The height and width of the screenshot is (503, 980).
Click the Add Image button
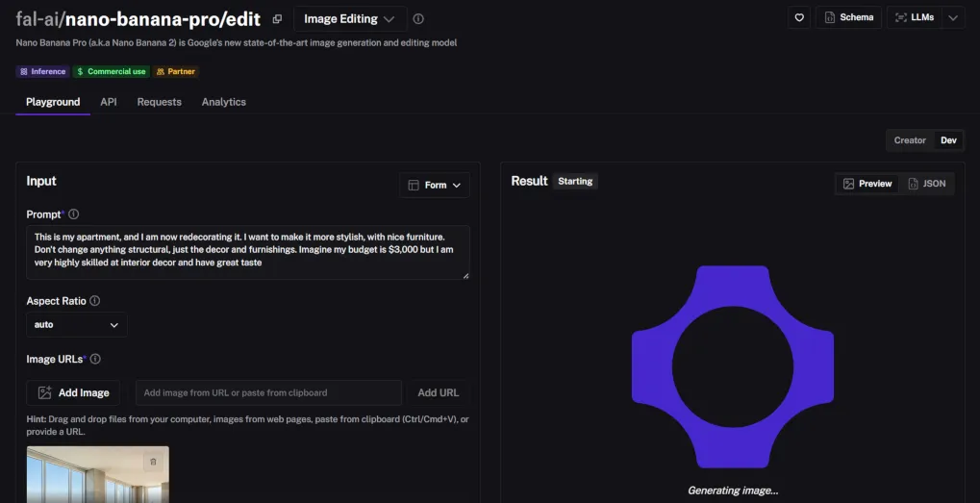(73, 392)
